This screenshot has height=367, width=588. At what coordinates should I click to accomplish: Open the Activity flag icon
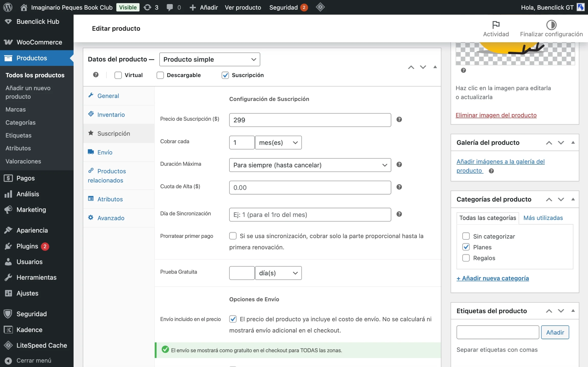coord(496,25)
